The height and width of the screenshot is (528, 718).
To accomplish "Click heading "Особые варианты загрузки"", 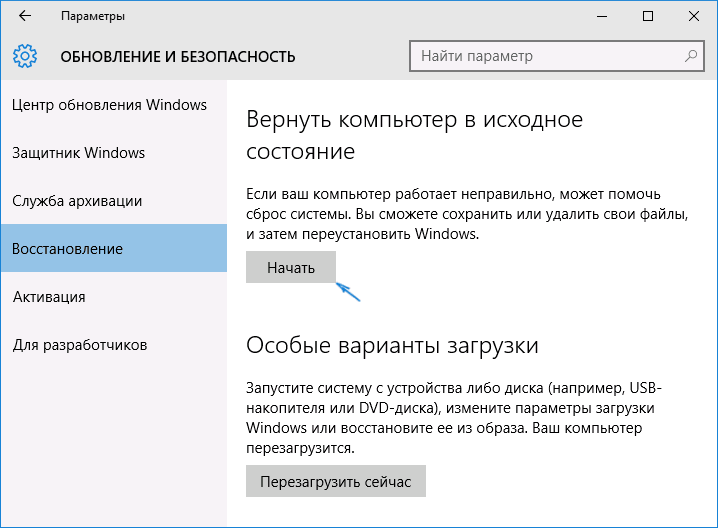I will 392,345.
